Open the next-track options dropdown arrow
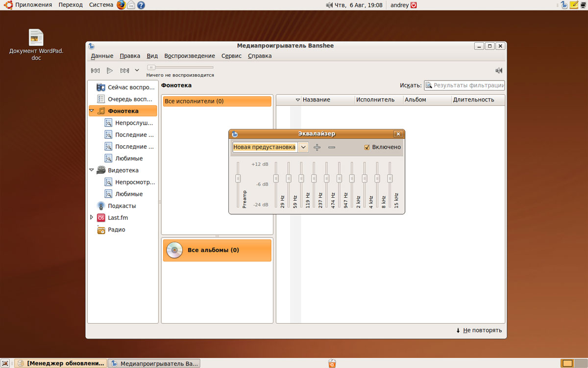Viewport: 588px width, 368px height. tap(137, 71)
